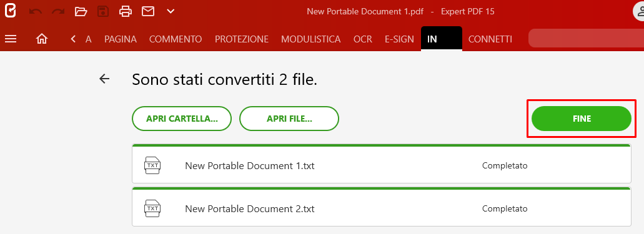This screenshot has height=234, width=644.
Task: Click the redo arrow icon
Action: [x=58, y=11]
